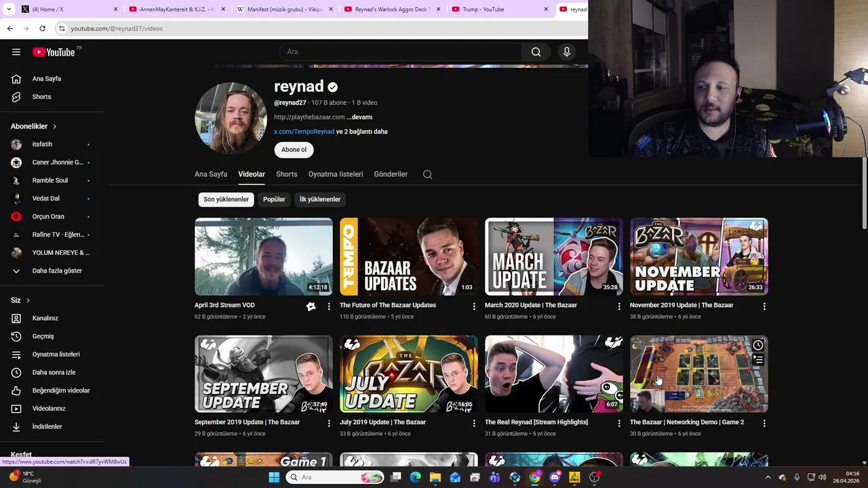Open Chrome from the taskbar

535,477
